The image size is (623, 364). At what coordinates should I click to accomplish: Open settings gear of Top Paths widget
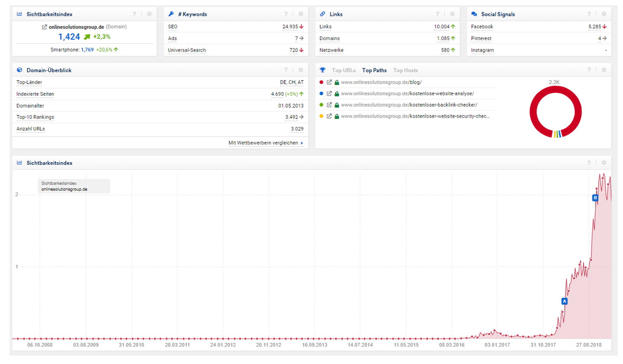(x=604, y=70)
